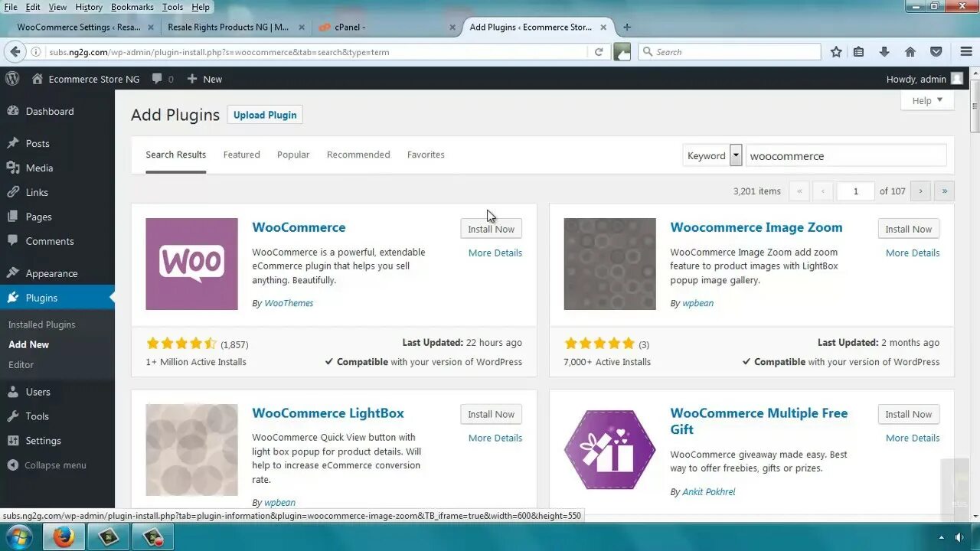Click the browser URL address bar

[x=318, y=52]
